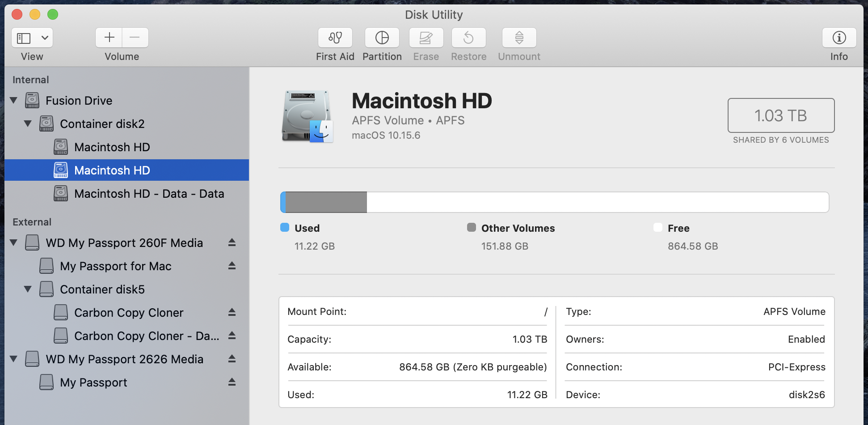Image resolution: width=868 pixels, height=425 pixels.
Task: Click the Info label text
Action: (x=839, y=57)
